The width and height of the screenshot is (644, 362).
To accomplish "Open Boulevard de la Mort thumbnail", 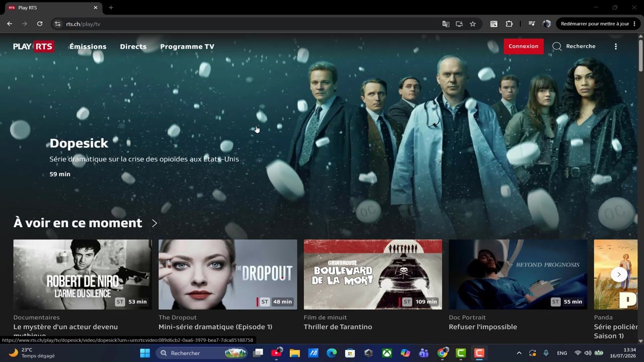I will 373,275.
